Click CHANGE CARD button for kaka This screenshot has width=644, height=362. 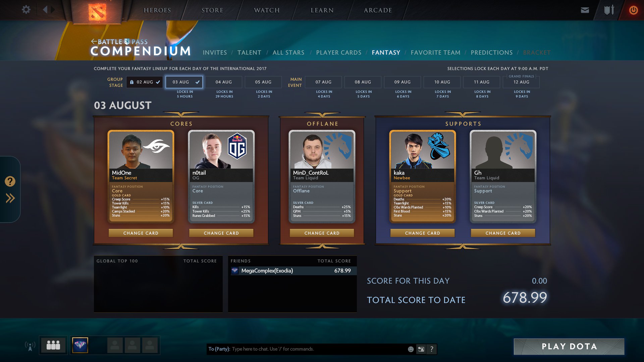(422, 233)
